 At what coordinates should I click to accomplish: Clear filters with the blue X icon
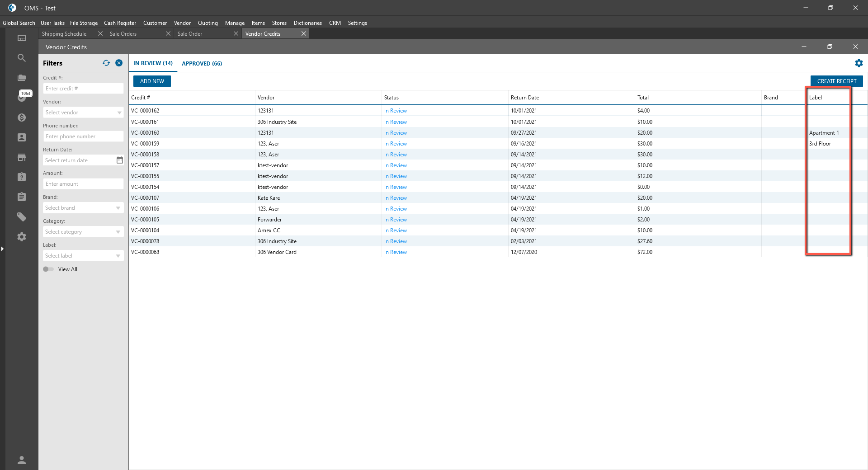[x=119, y=63]
